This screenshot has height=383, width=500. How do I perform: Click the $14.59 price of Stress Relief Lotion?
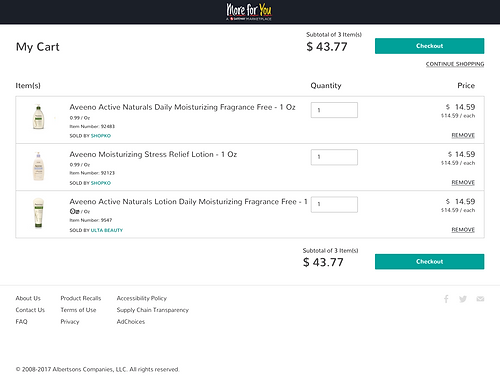point(461,154)
